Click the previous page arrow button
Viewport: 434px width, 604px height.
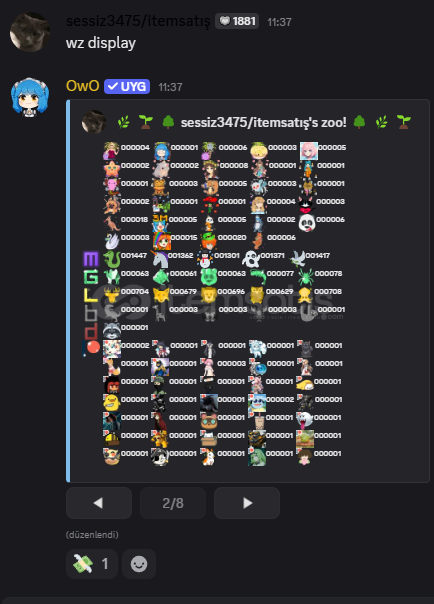99,503
